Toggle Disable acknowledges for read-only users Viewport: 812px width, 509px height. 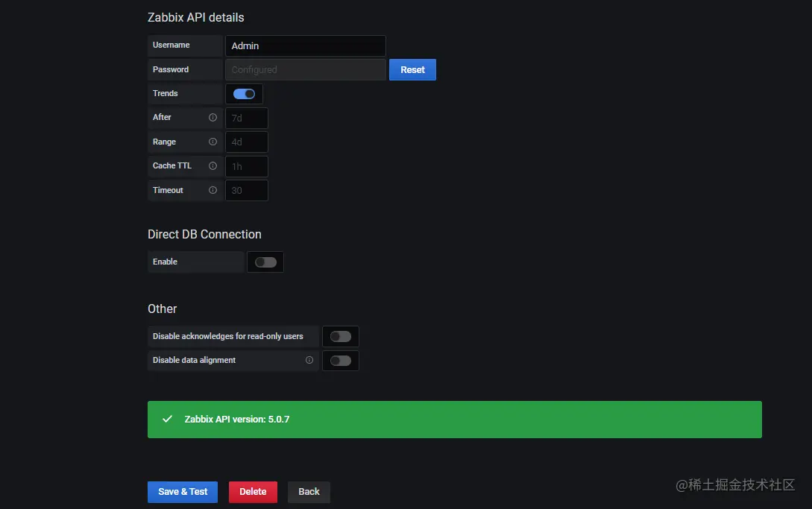pyautogui.click(x=340, y=337)
